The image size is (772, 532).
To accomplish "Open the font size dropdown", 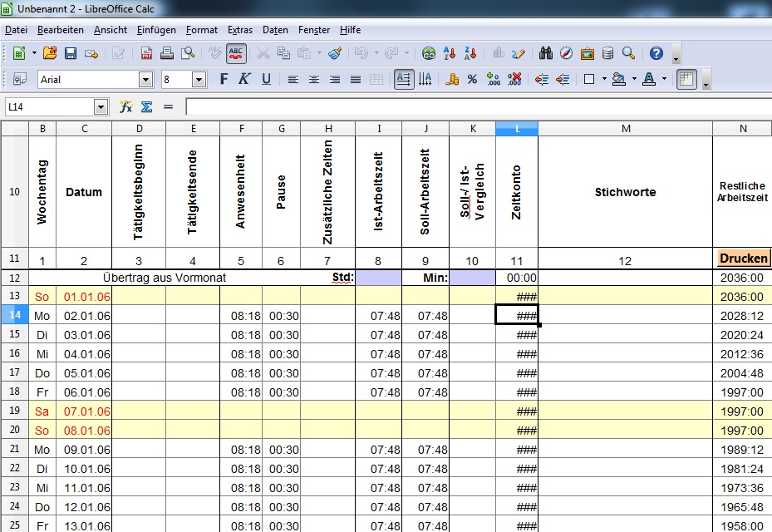I will [199, 79].
